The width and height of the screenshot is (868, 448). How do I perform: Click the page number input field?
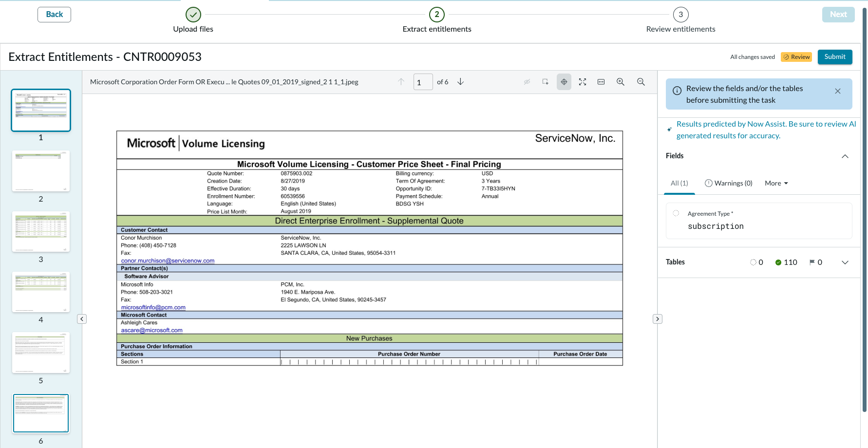423,82
